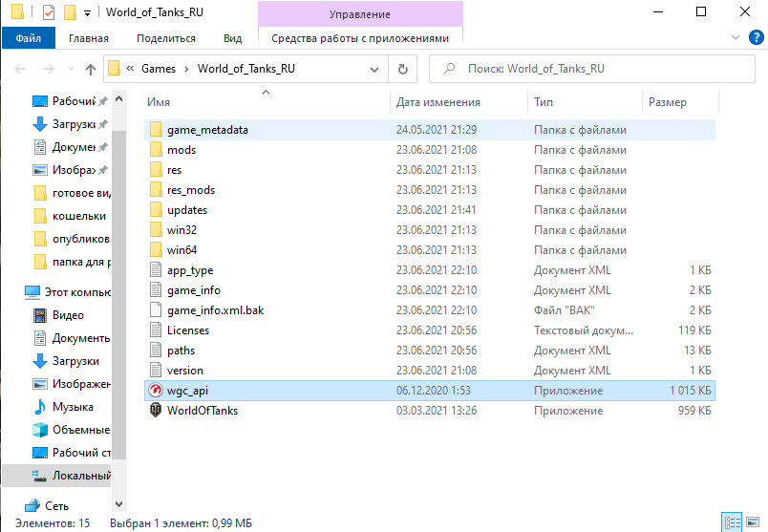This screenshot has height=532, width=768.
Task: Click the win64 folder icon
Action: (x=156, y=250)
